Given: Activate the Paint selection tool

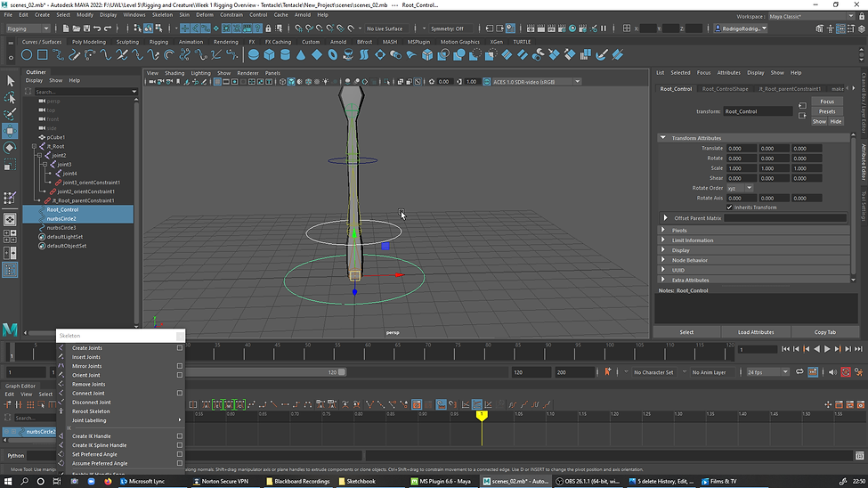Looking at the screenshot, I should pyautogui.click(x=10, y=114).
